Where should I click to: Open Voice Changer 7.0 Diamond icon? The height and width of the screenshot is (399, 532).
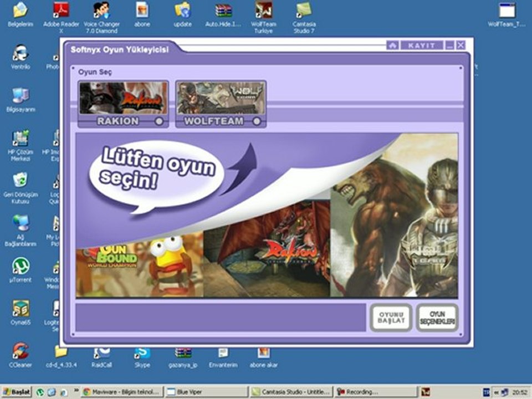(101, 17)
